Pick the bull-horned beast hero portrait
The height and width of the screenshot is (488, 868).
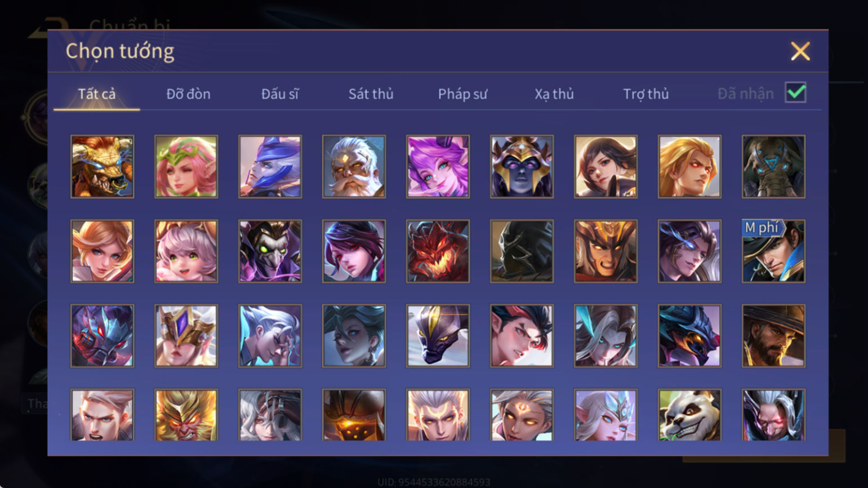coord(102,167)
